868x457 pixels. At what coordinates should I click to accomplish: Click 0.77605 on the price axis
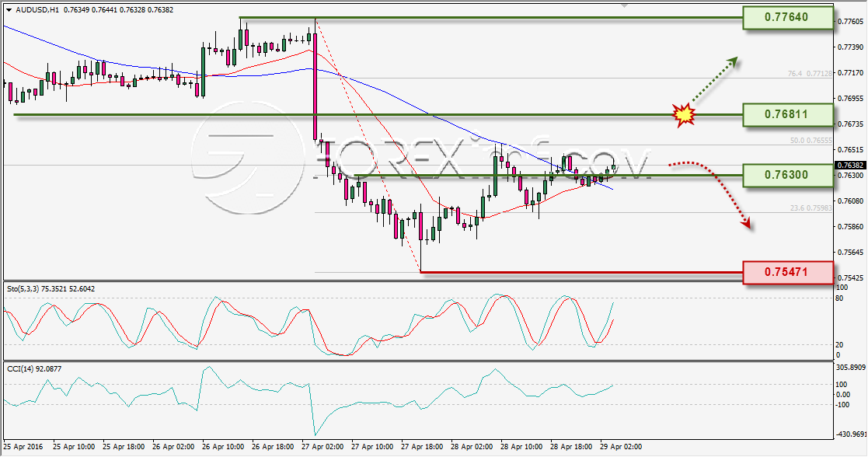851,22
